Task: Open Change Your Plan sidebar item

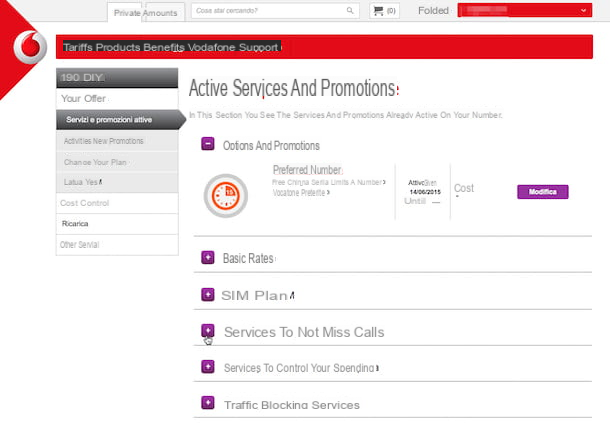Action: pyautogui.click(x=117, y=162)
